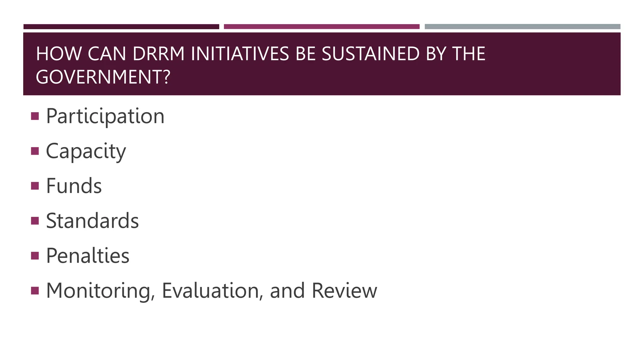Click the square bullet marker beside Participation
The width and height of the screenshot is (644, 362).
[x=35, y=116]
